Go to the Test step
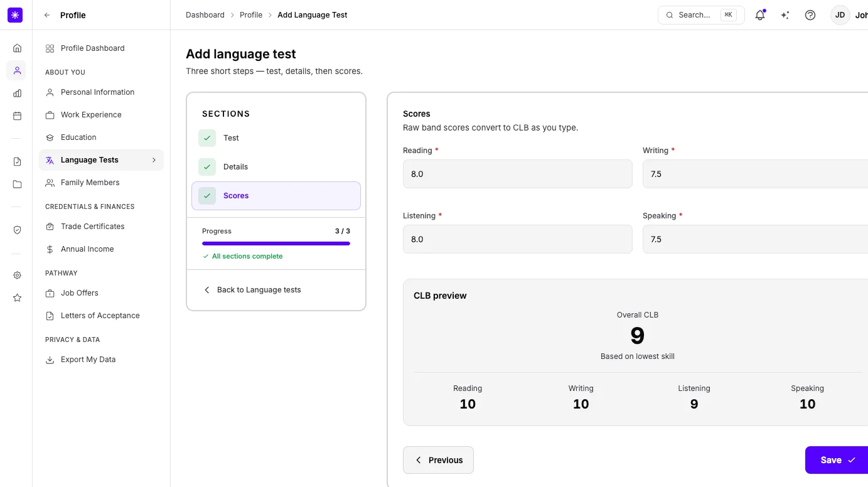This screenshot has width=868, height=487. tap(276, 138)
